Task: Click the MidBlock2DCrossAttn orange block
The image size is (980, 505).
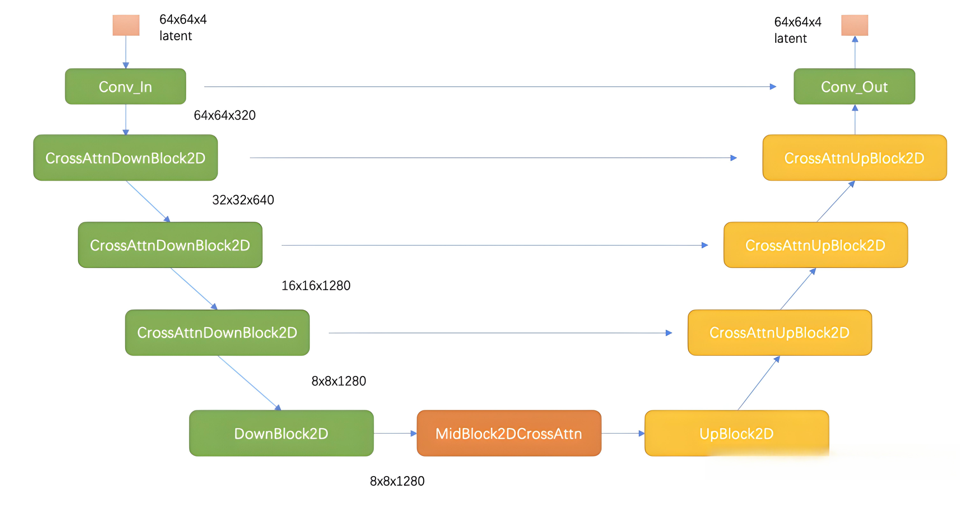Action: [509, 433]
